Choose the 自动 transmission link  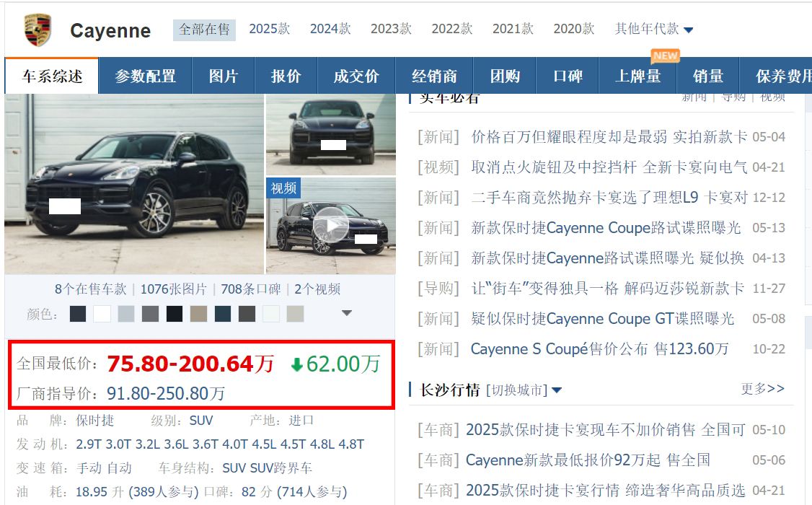pyautogui.click(x=119, y=468)
